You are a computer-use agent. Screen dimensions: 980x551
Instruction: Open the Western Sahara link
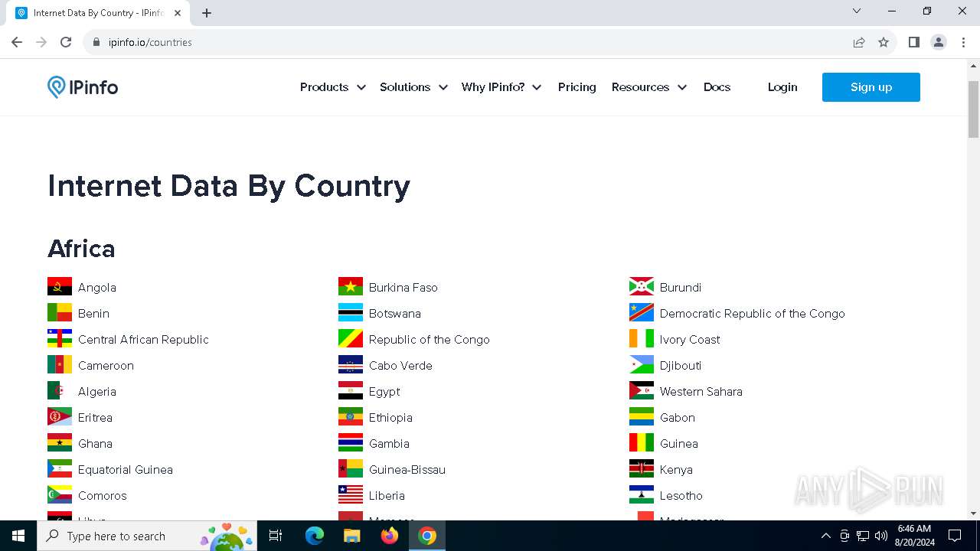701,391
